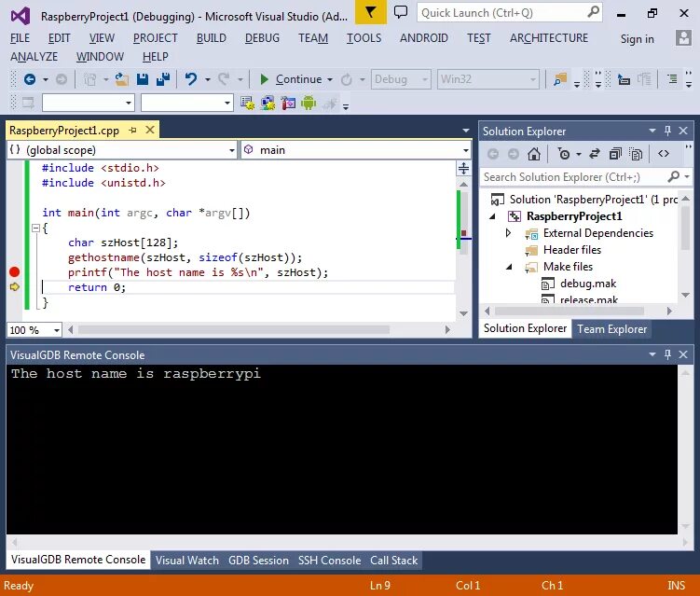Collapse the Make files folder
Screen dimensions: 700x596
point(509,267)
